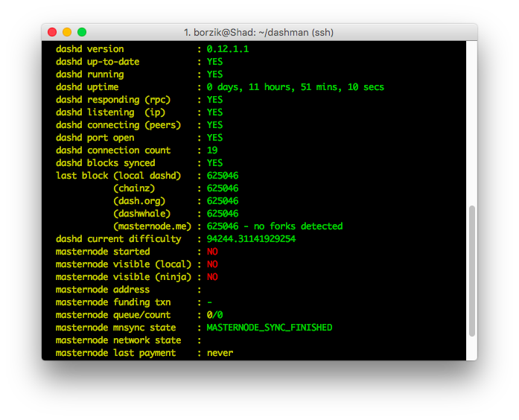Click red NO next to masternode started
Image resolution: width=519 pixels, height=420 pixels.
[x=212, y=252]
